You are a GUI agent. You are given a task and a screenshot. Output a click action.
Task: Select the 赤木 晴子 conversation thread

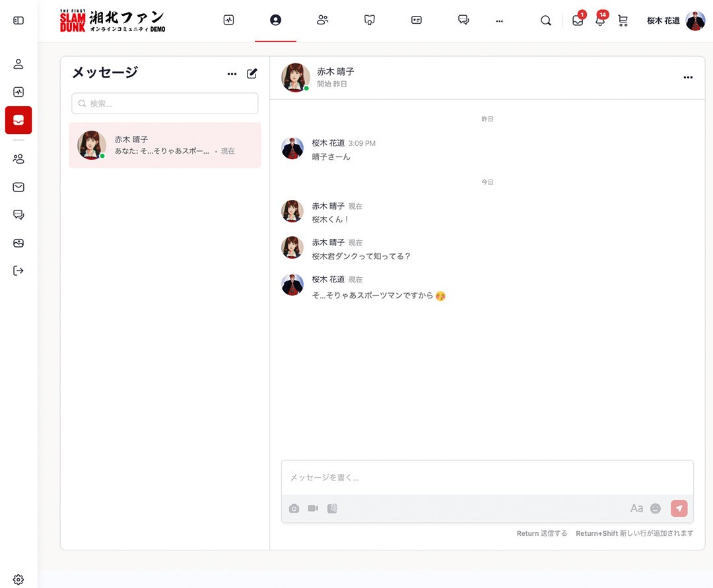tap(165, 145)
